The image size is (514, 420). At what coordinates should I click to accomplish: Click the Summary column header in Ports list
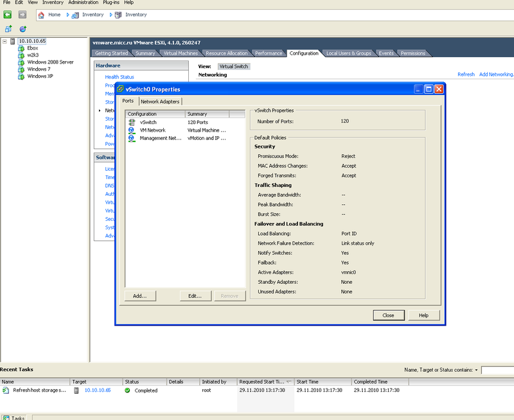click(207, 114)
